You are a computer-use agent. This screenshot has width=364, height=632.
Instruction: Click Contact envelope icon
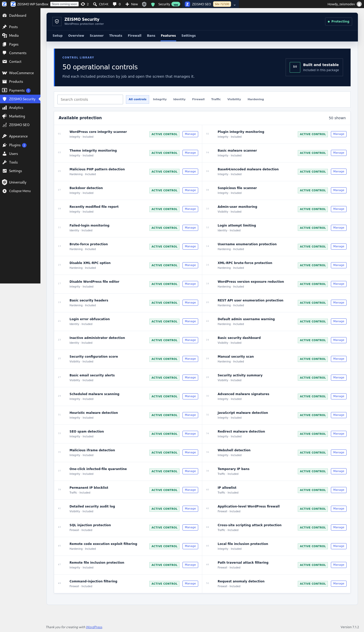pos(5,62)
